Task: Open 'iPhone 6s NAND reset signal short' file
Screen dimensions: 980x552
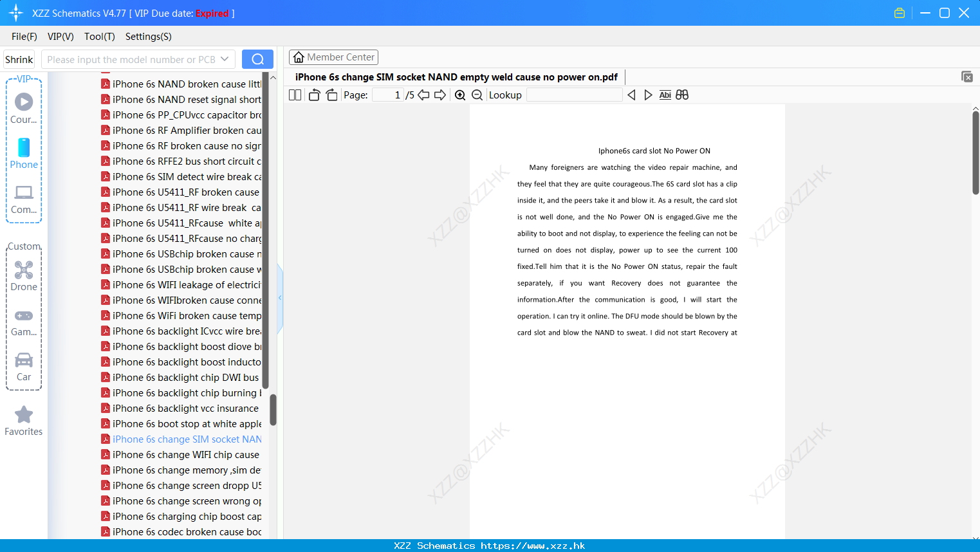Action: [x=181, y=100]
